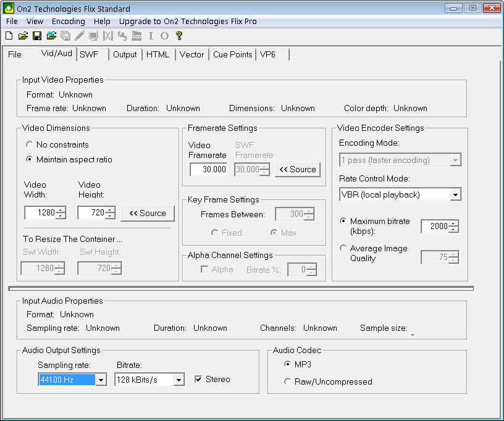Click the Framerate Source button

(298, 169)
